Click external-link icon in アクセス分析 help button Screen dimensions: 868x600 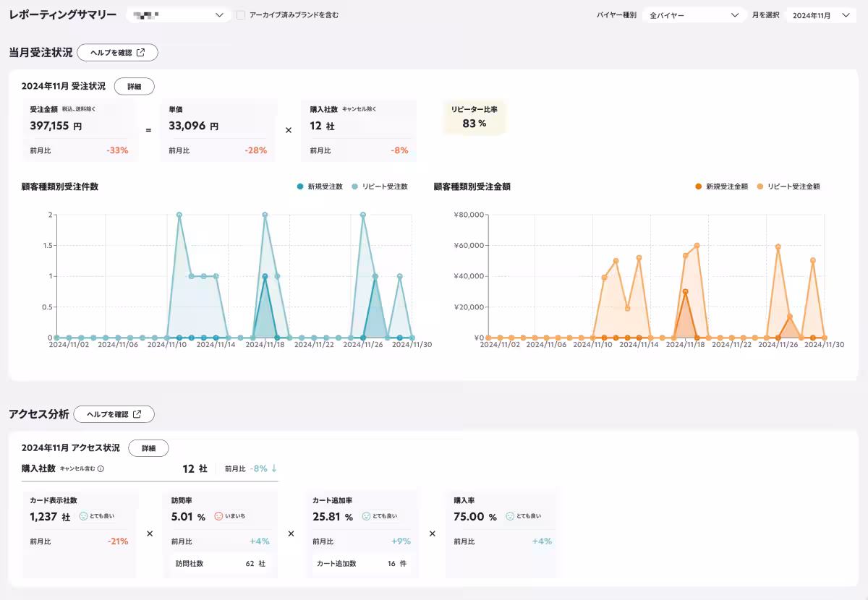pyautogui.click(x=137, y=414)
